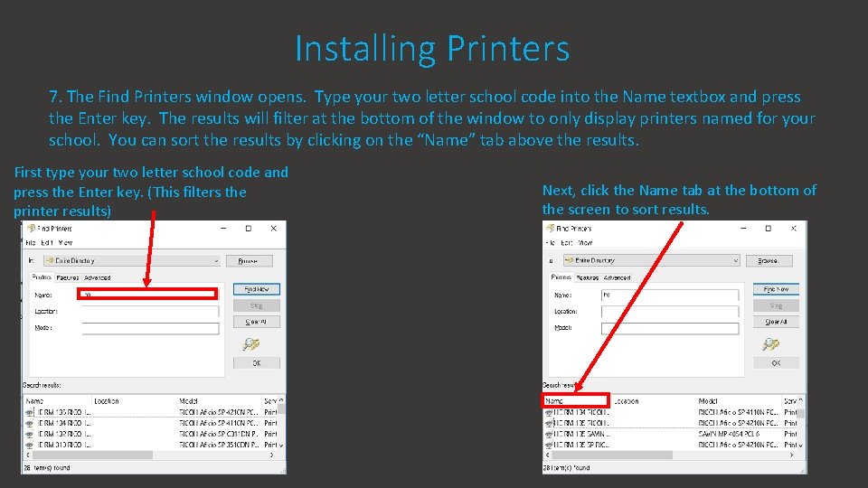Select the printer icon of the SAVIN row in the right window
Screen dimensions: 868x488
(549, 435)
